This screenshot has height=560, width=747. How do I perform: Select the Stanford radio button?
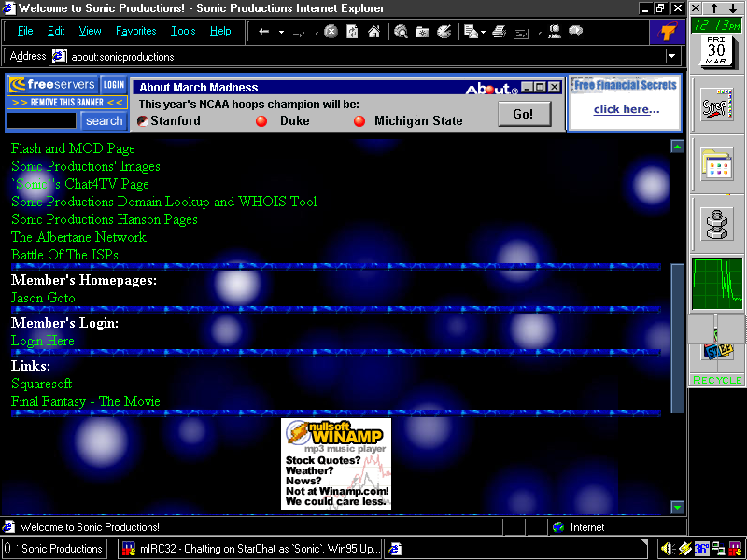tap(143, 121)
